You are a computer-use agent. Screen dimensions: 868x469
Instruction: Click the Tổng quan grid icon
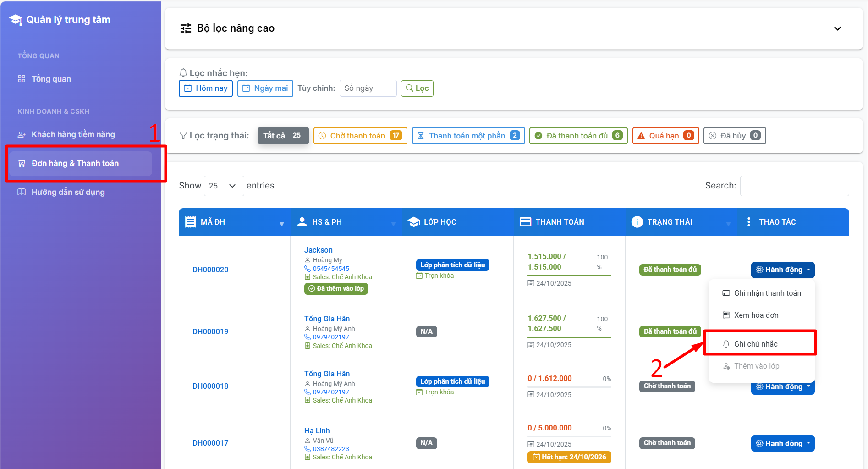pos(22,79)
